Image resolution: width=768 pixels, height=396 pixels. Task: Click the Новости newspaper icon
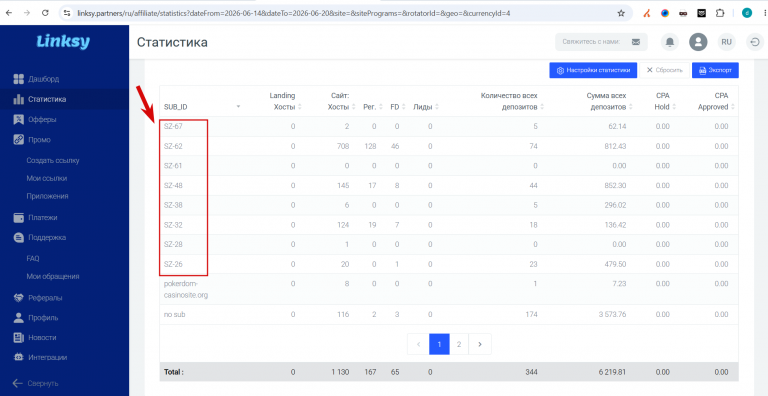[19, 338]
